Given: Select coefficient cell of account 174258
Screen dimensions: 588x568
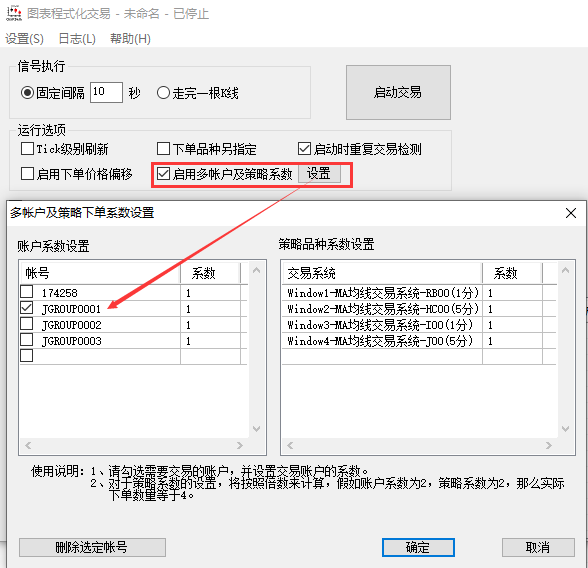Looking at the screenshot, I should (210, 293).
